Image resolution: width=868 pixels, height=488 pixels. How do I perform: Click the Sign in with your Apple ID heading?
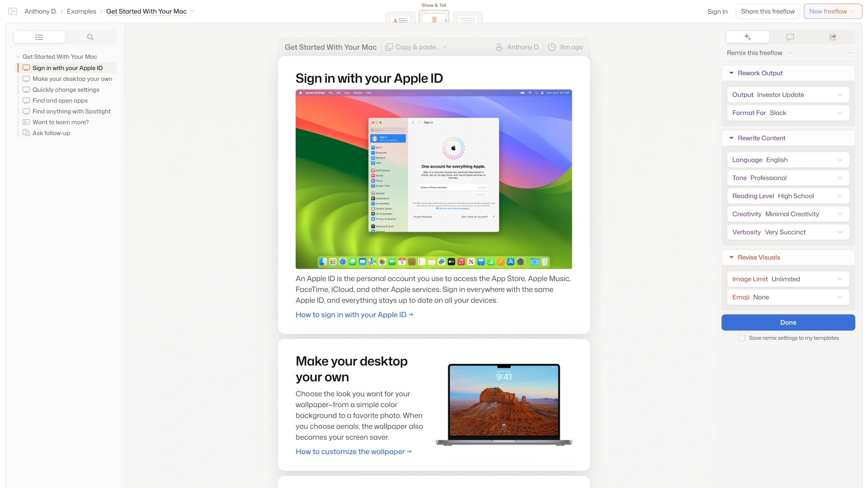(x=369, y=78)
